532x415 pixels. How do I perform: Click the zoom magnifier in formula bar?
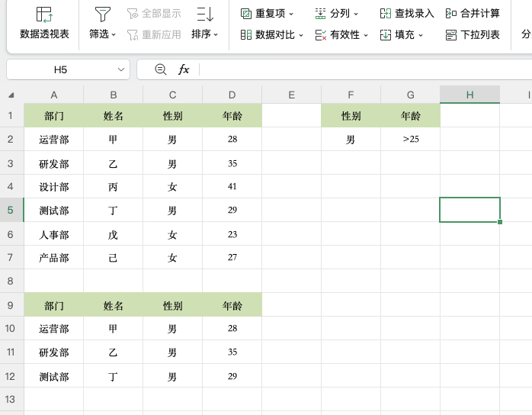coord(161,69)
